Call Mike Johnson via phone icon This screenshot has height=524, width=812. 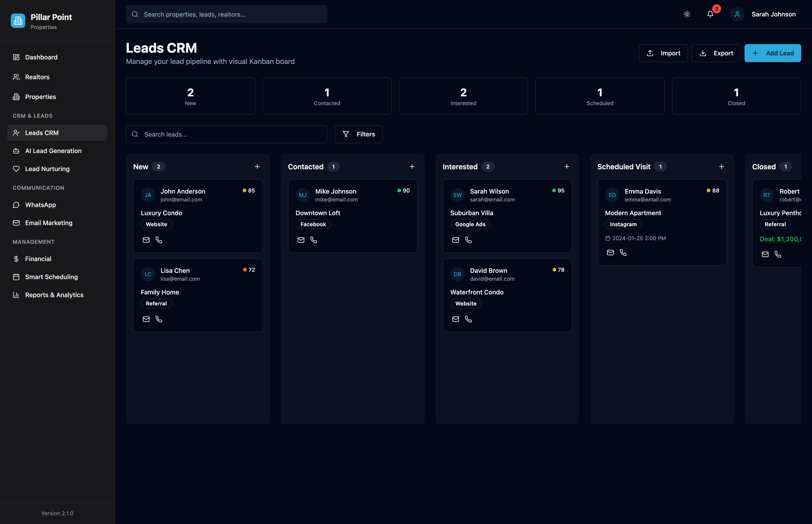314,240
